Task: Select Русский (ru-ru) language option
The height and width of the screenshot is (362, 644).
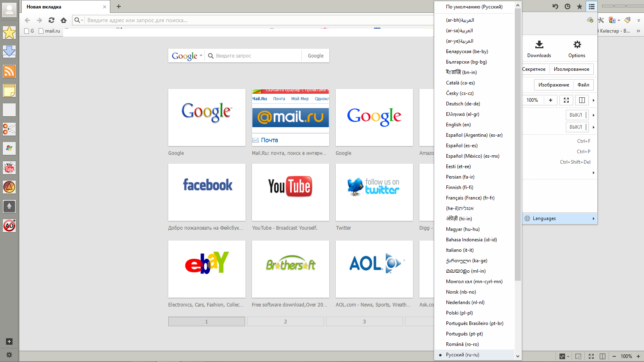Action: (462, 355)
